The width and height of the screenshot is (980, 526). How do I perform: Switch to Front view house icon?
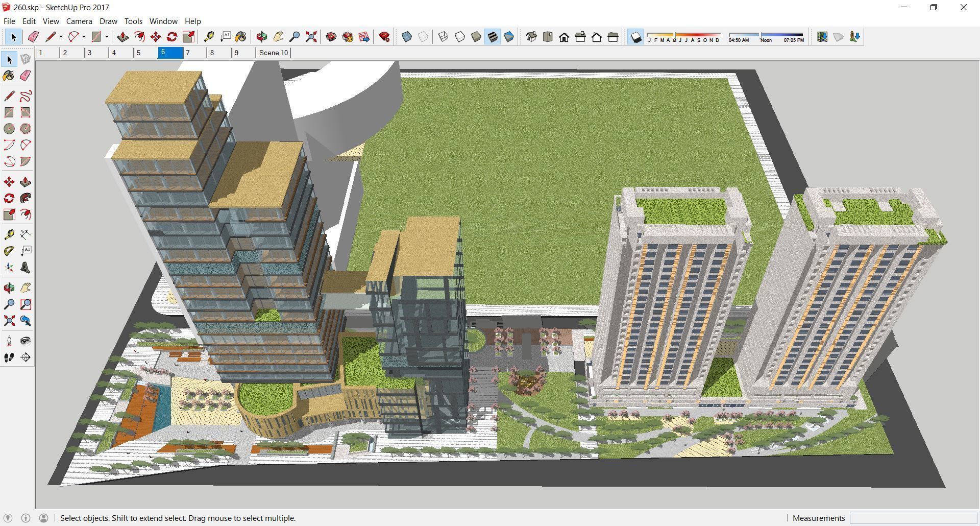564,37
